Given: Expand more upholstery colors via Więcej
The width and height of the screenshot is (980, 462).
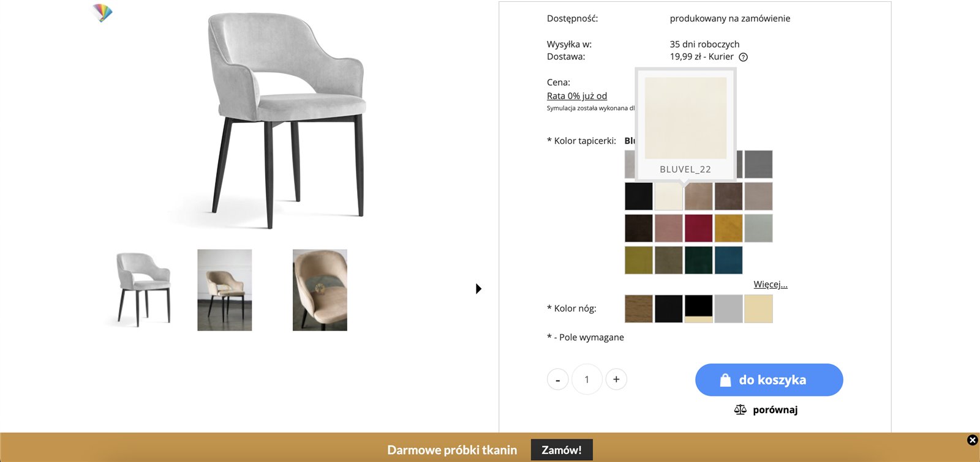Looking at the screenshot, I should 771,285.
